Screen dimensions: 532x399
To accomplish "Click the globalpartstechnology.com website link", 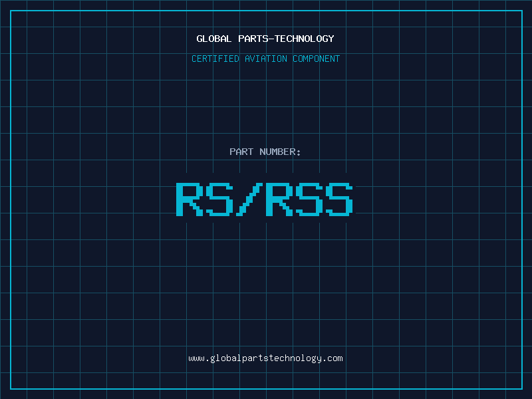I will coord(265,358).
